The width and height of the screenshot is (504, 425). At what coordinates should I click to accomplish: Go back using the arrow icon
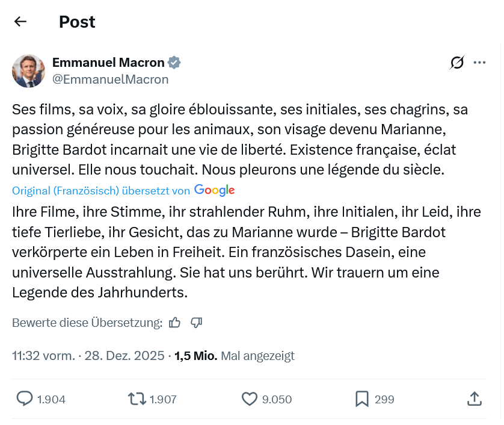[x=20, y=22]
